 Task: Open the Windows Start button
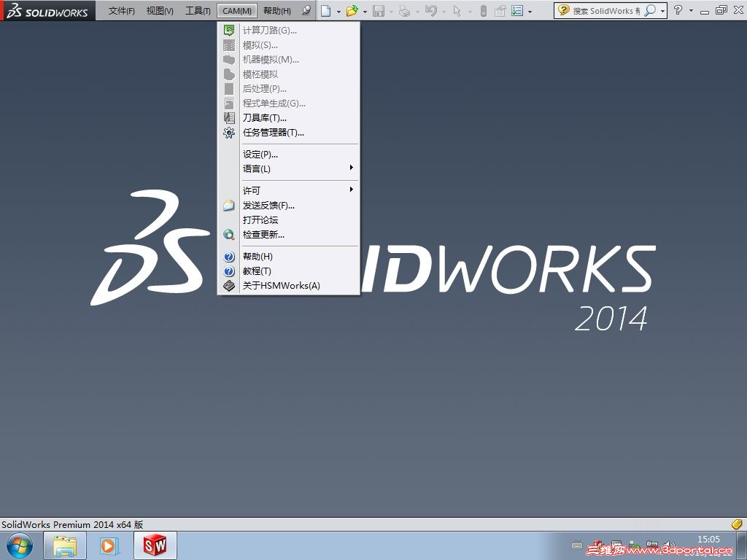[20, 545]
